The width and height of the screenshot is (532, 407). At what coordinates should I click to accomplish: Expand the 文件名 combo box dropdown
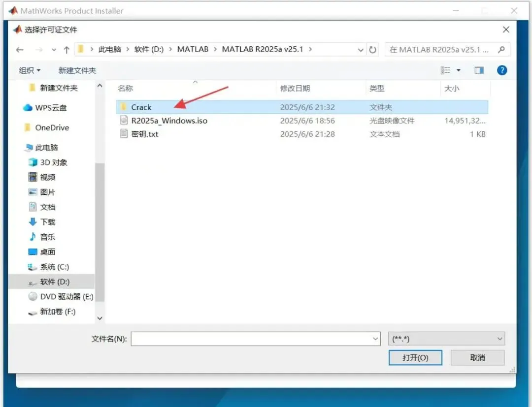point(375,339)
